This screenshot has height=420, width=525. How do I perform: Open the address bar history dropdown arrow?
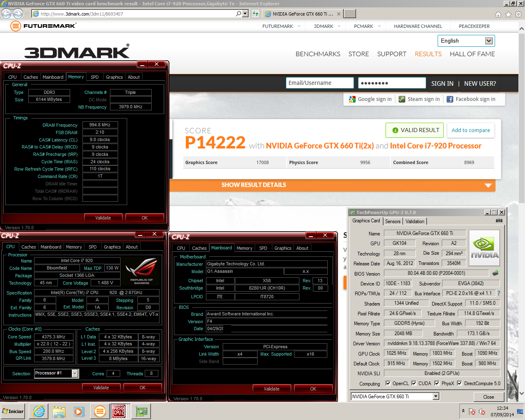[245, 14]
